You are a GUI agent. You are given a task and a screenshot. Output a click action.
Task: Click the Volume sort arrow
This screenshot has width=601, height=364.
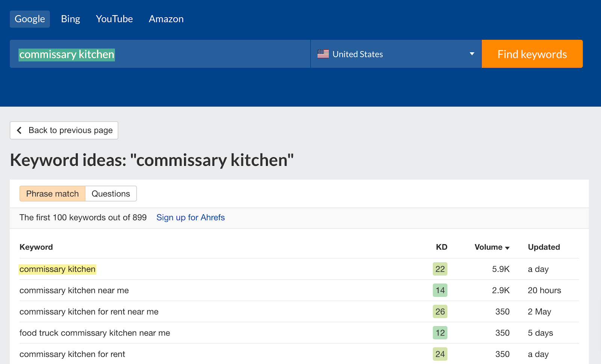(508, 248)
